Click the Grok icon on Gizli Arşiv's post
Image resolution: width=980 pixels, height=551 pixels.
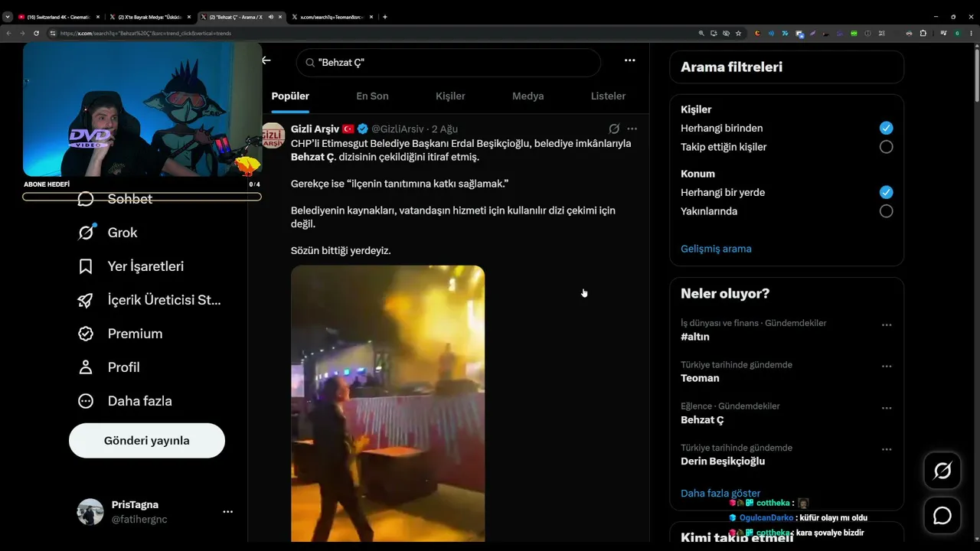point(614,129)
